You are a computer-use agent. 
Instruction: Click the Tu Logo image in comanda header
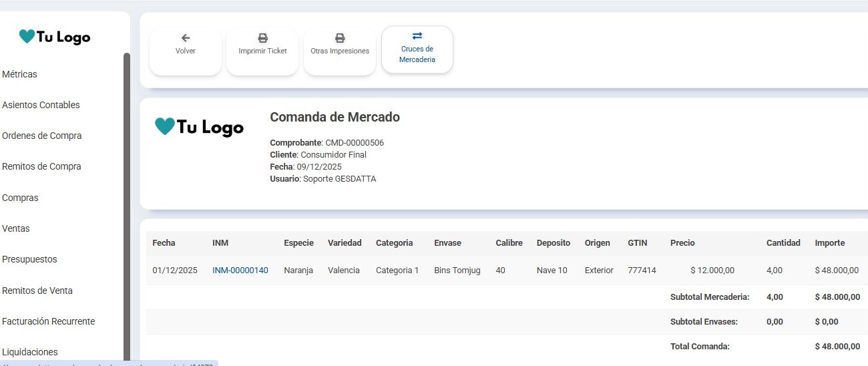coord(199,126)
